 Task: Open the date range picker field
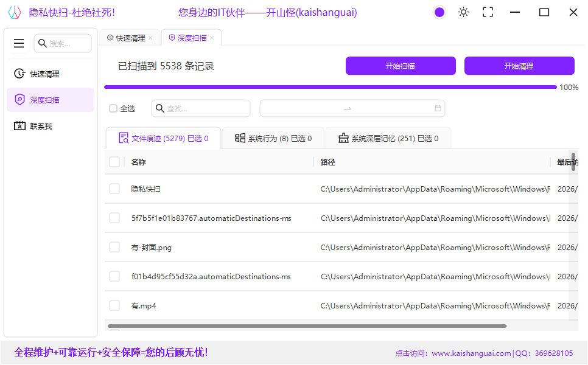(x=352, y=108)
